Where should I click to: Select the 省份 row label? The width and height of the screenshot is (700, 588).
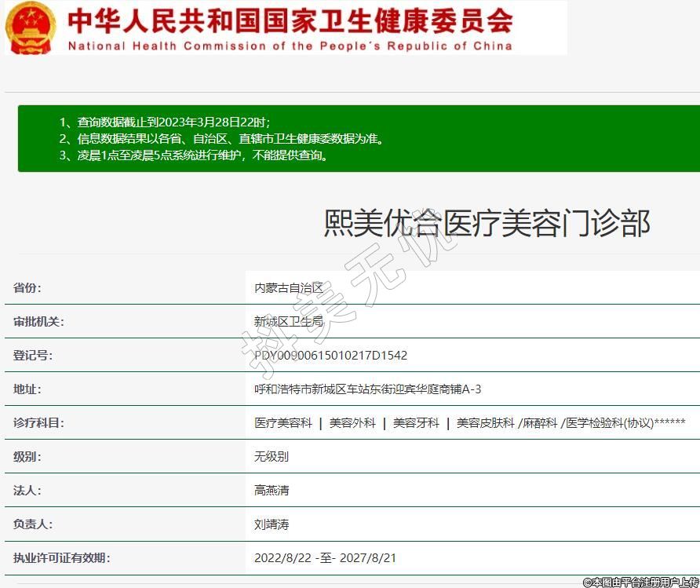tap(27, 288)
